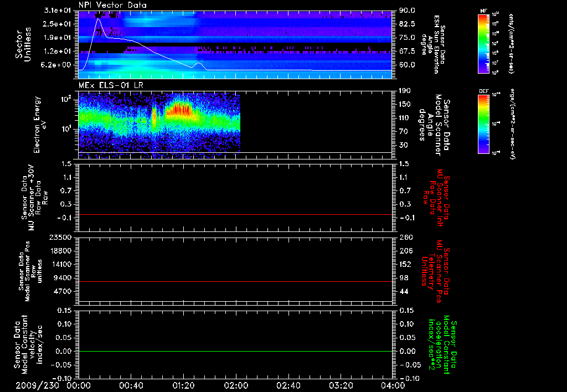Screen dimensions: 567x392
Task: Click the 03:20 time axis label
Action: [x=341, y=385]
